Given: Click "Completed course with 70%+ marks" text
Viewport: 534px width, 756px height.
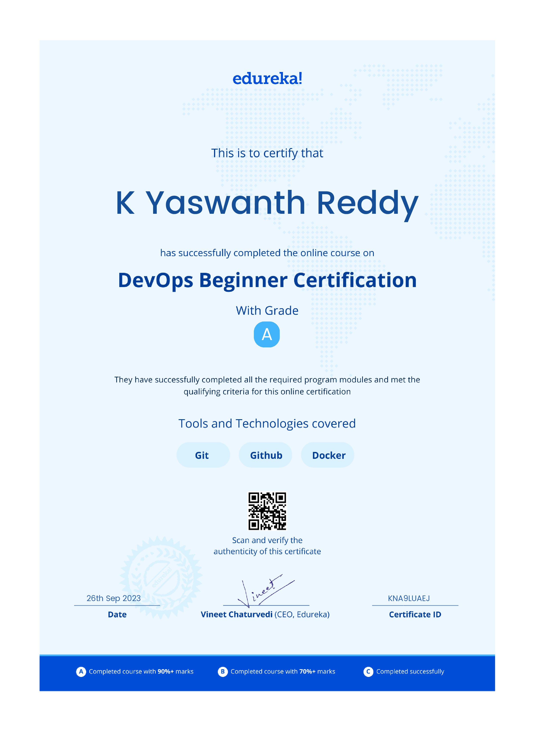Looking at the screenshot, I should click(x=283, y=671).
